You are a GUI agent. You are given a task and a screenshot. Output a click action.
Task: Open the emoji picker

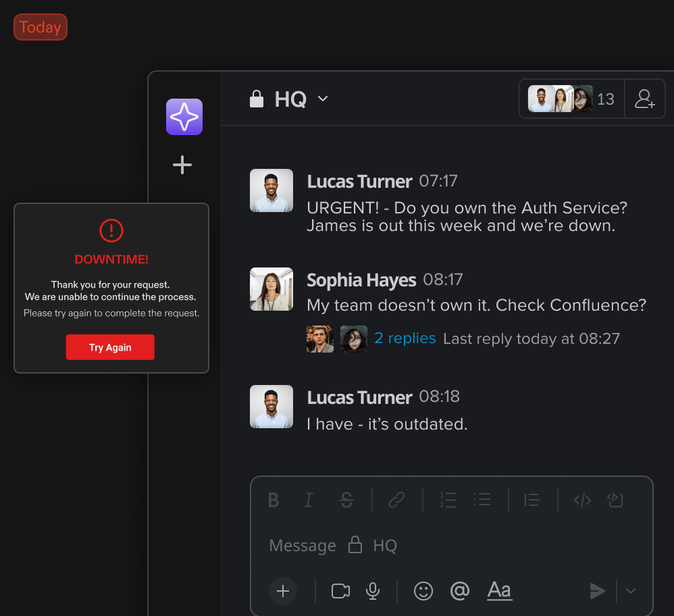click(423, 590)
